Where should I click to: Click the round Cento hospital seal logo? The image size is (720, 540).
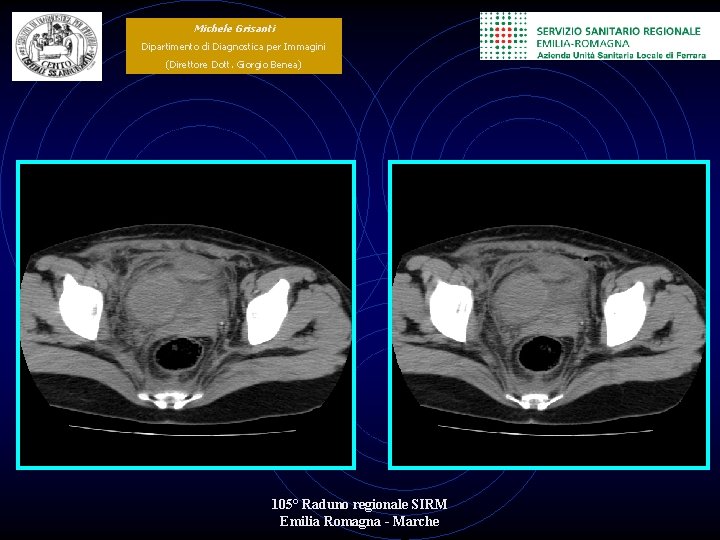tap(57, 46)
